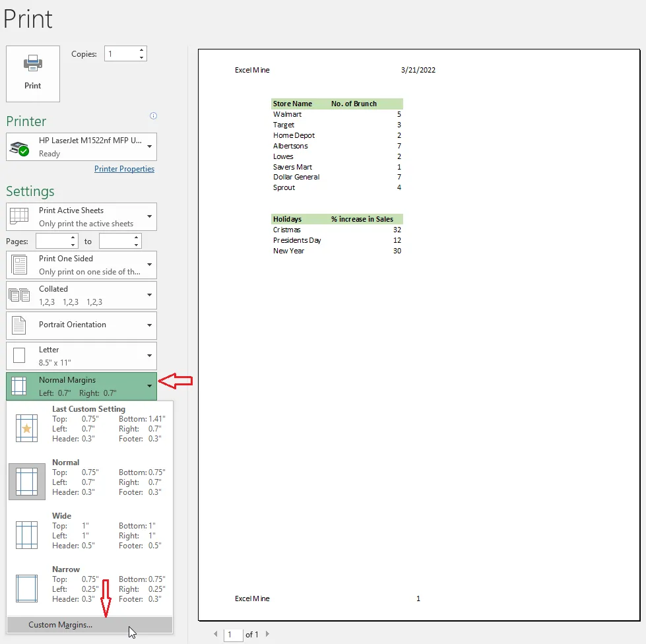Click the portrait orientation page icon
The width and height of the screenshot is (646, 644).
pyautogui.click(x=19, y=325)
